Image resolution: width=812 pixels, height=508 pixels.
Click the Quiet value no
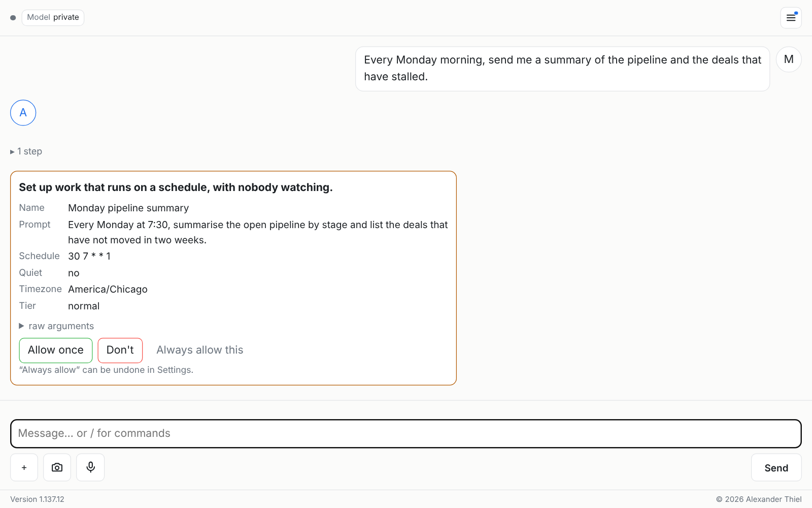tap(74, 273)
